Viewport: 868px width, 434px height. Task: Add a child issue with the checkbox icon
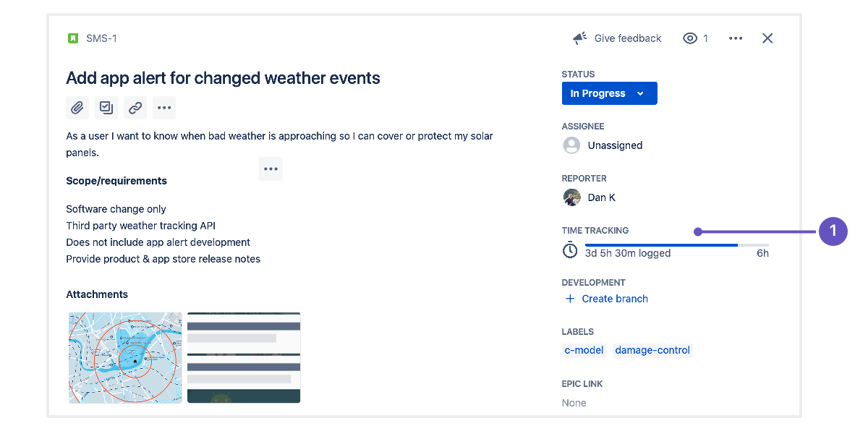[x=106, y=108]
